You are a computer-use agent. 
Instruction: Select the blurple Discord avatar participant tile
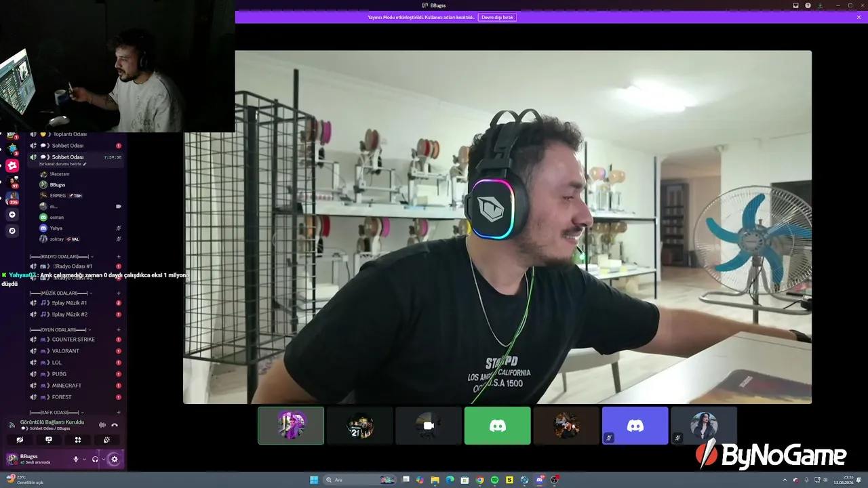pyautogui.click(x=635, y=426)
